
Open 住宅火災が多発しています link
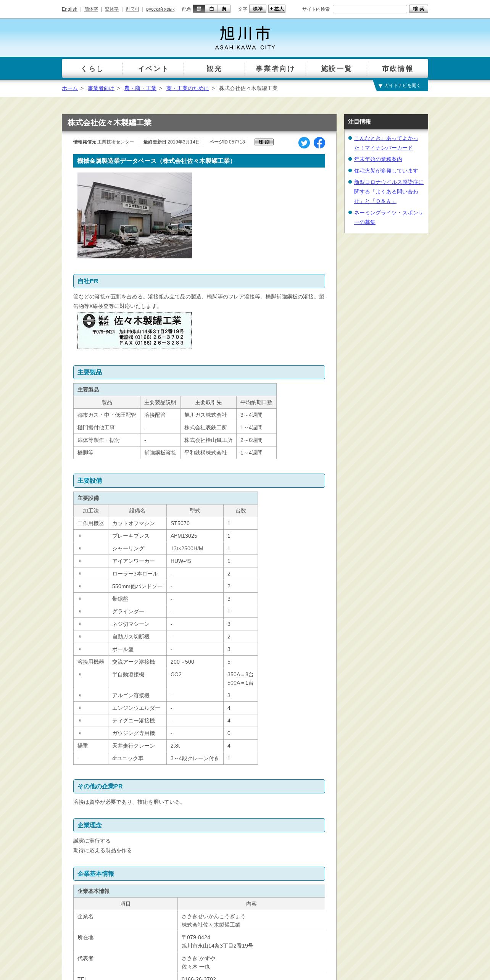coord(386,171)
